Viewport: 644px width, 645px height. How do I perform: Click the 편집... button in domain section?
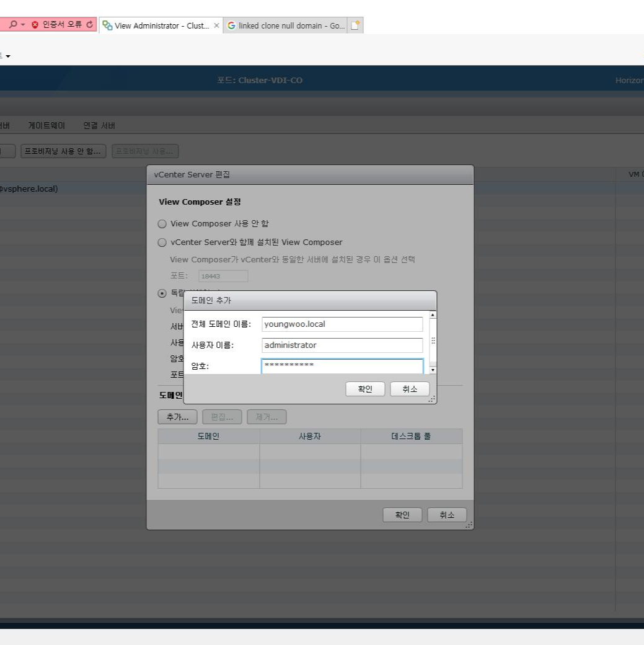(x=222, y=417)
